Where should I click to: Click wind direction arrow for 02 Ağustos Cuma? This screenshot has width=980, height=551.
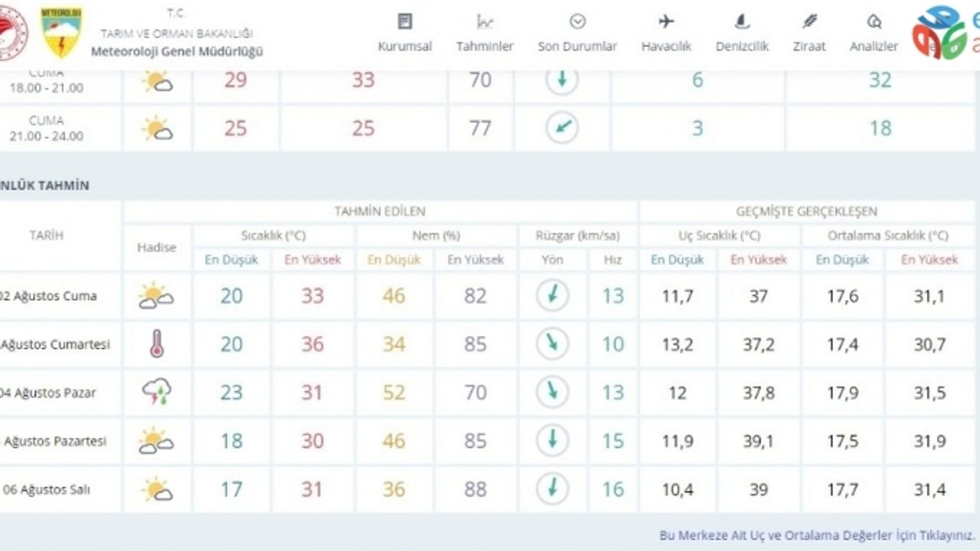tap(552, 295)
